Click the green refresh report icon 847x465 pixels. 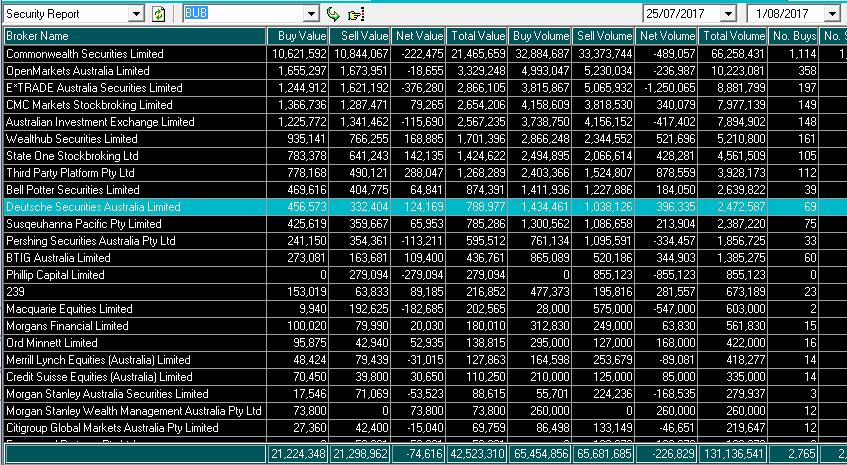[x=158, y=14]
